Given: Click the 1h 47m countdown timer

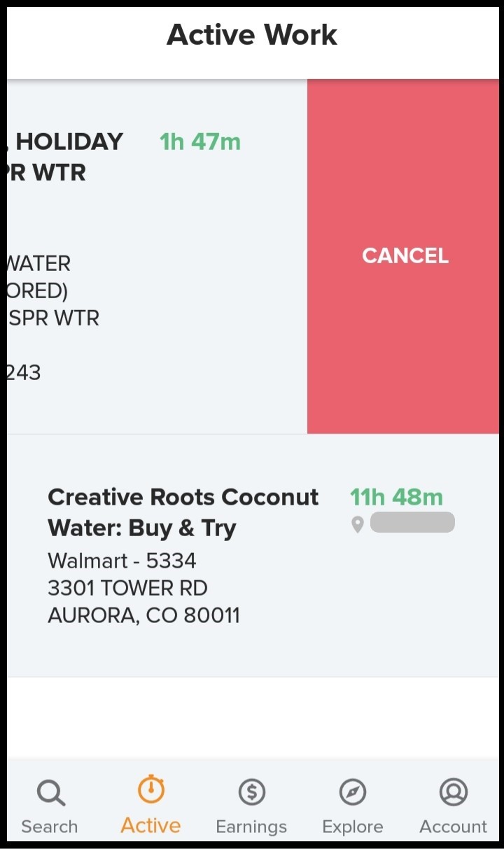Looking at the screenshot, I should click(200, 141).
